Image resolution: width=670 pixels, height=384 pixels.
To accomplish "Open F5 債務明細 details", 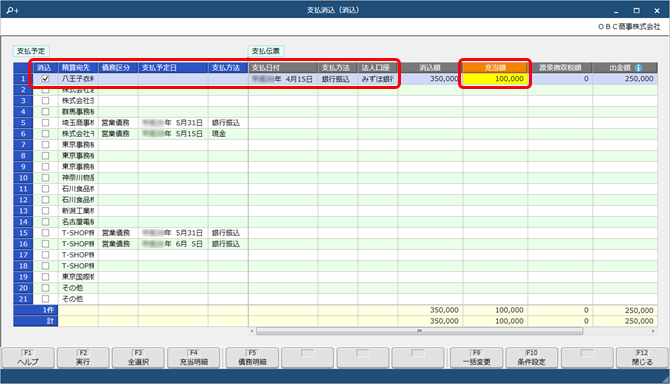I will (252, 358).
